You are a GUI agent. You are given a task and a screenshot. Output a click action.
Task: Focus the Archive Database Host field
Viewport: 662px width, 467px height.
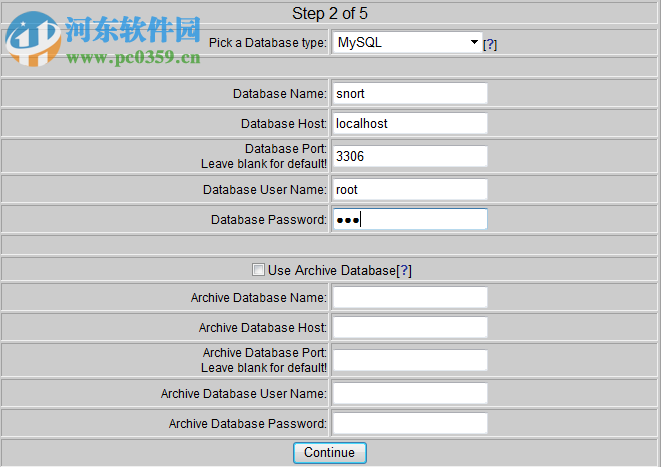(x=410, y=327)
